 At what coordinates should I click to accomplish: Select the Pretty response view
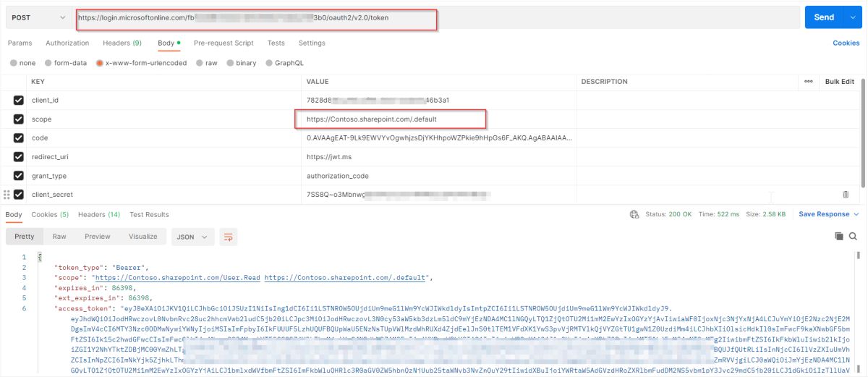[25, 237]
